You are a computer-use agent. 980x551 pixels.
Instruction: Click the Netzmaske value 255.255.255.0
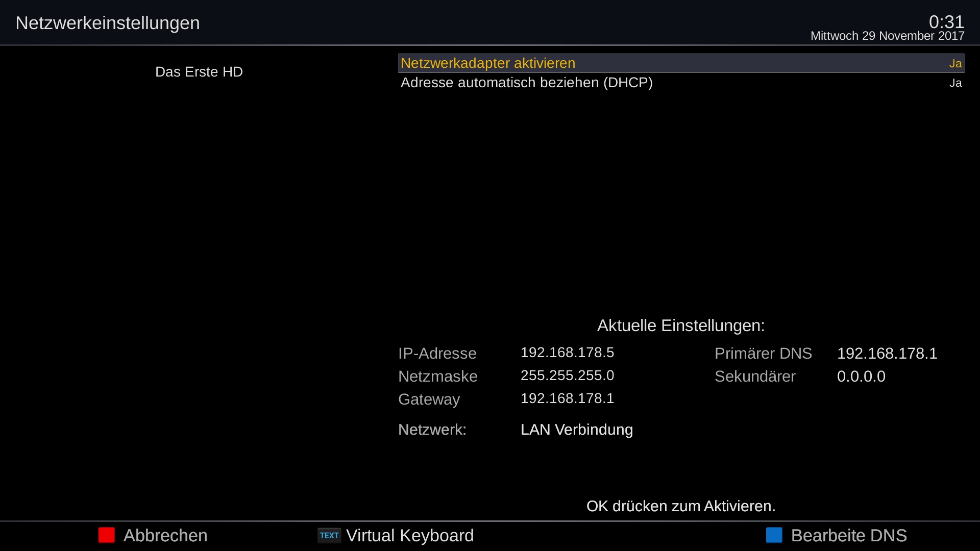coord(567,375)
